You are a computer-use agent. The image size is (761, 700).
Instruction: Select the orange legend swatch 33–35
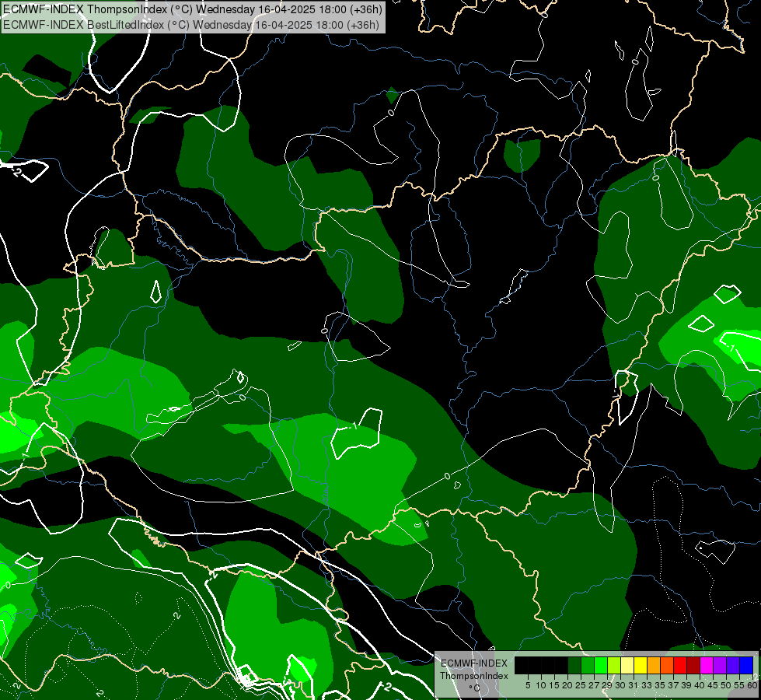[x=654, y=666]
